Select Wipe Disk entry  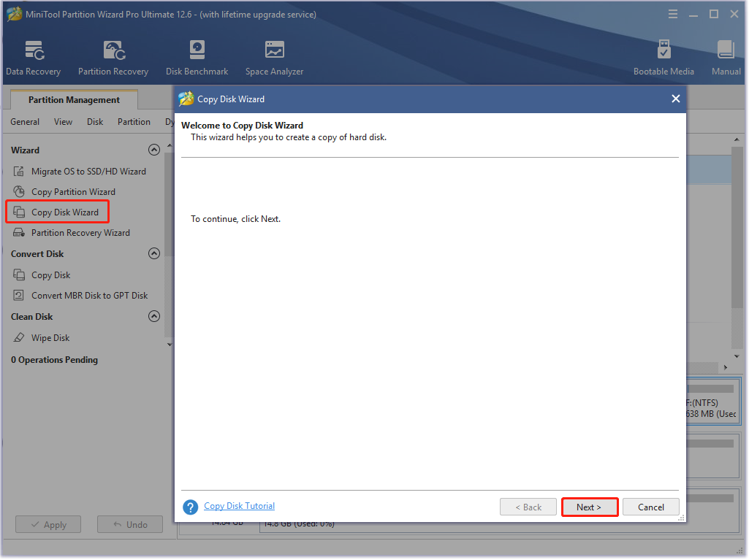click(x=50, y=337)
